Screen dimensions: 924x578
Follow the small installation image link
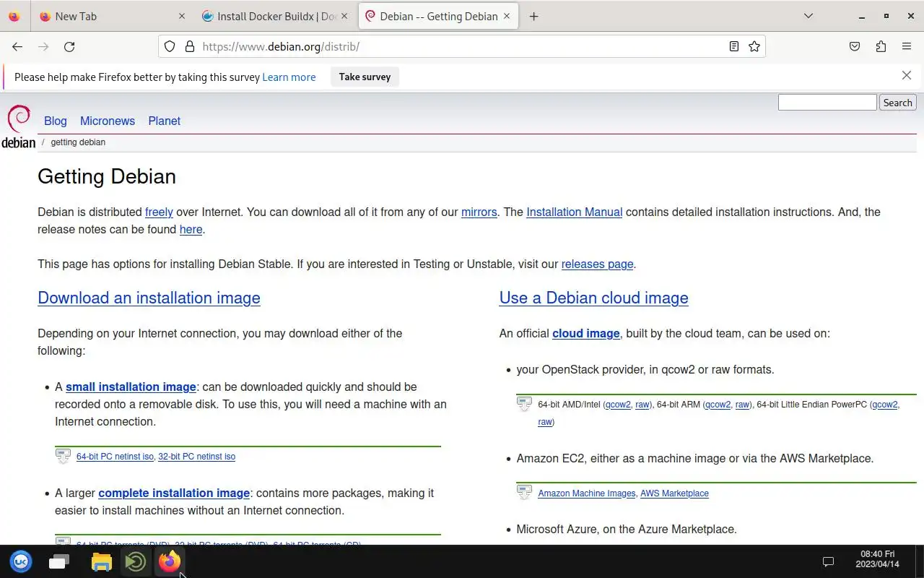[x=131, y=387]
